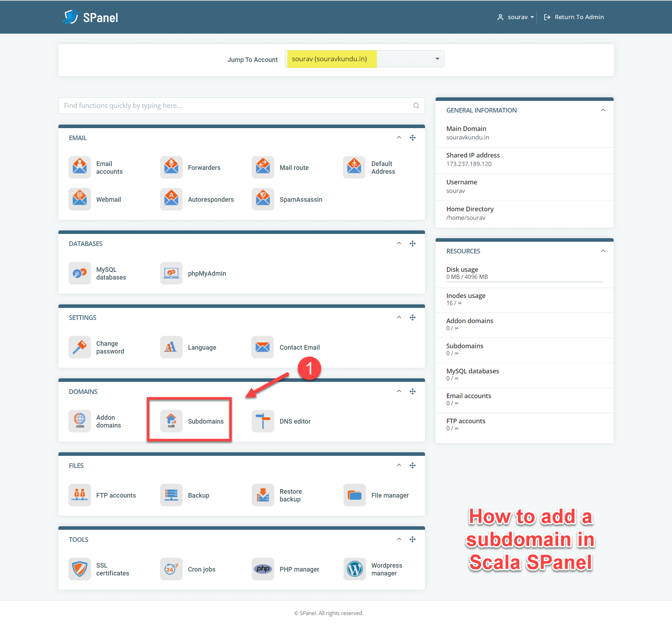
Task: Move the SETTINGS section handle
Action: tap(413, 317)
